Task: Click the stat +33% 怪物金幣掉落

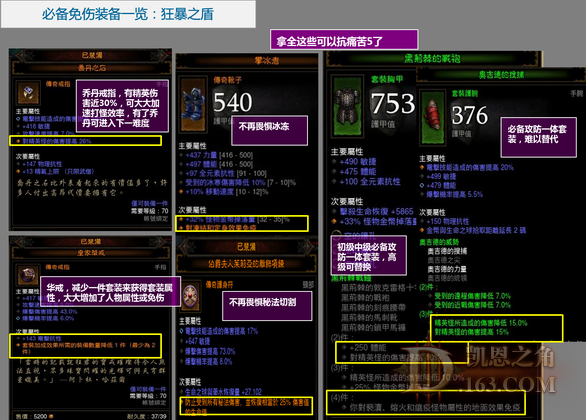Action: (x=378, y=222)
